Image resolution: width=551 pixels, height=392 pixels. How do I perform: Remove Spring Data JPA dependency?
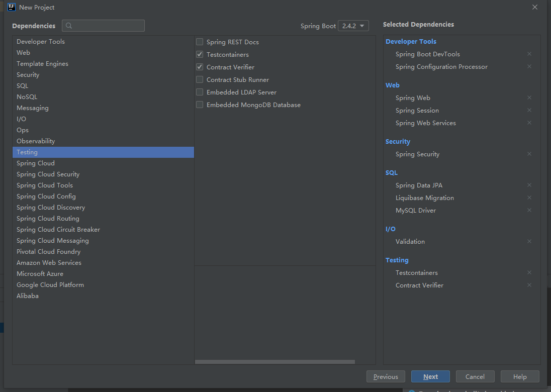[x=529, y=185]
